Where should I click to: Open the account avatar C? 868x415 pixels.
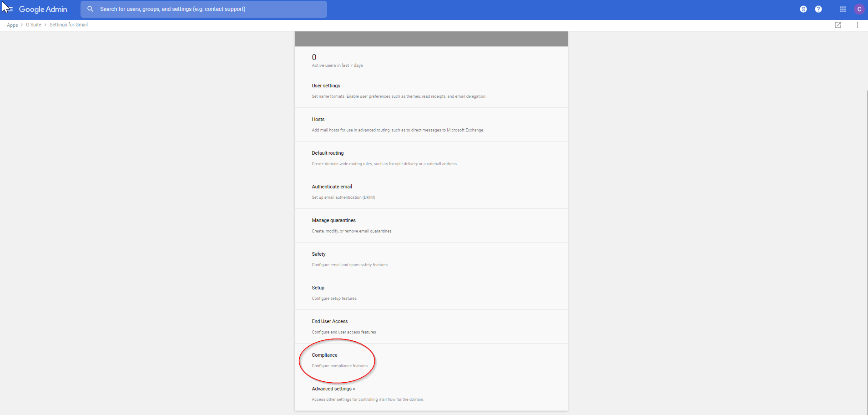click(859, 9)
